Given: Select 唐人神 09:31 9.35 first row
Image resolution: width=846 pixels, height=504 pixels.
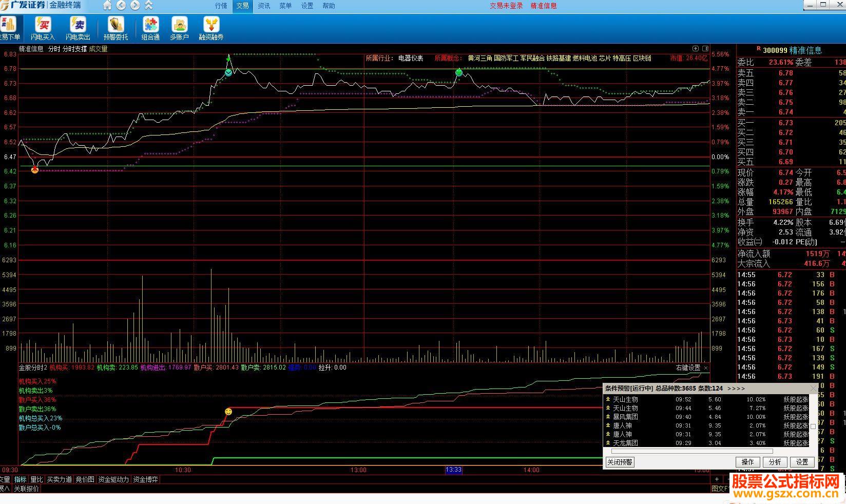Looking at the screenshot, I should tap(707, 425).
